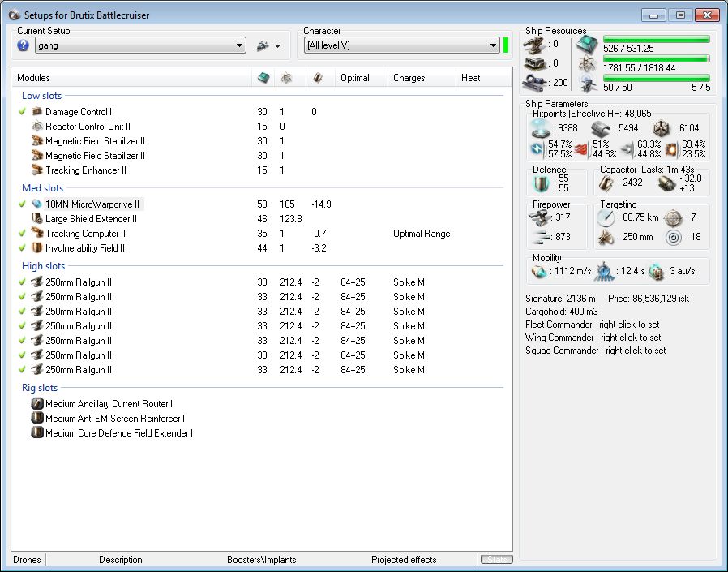Viewport: 728px width, 572px height.
Task: Click the Signature 2136 m text
Action: (560, 299)
